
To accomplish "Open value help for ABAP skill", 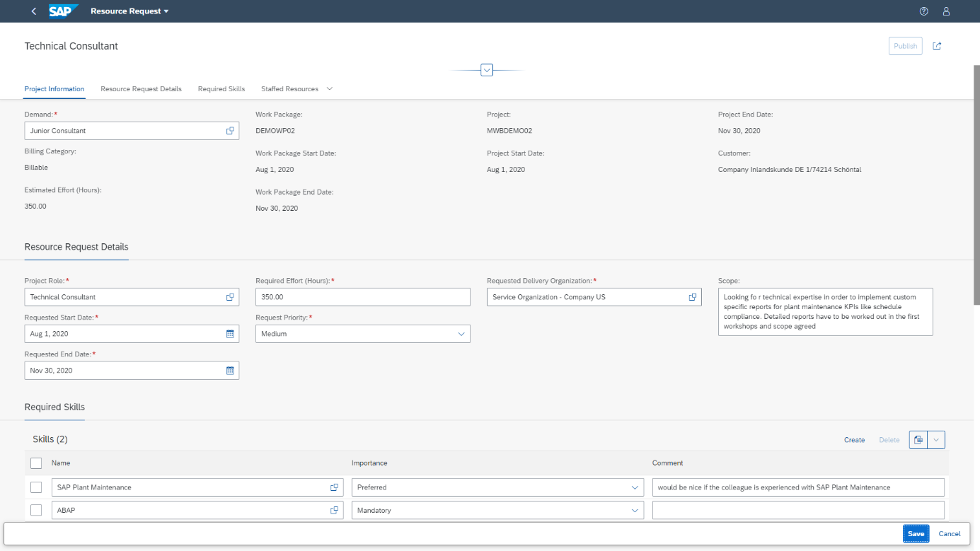I will coord(334,510).
